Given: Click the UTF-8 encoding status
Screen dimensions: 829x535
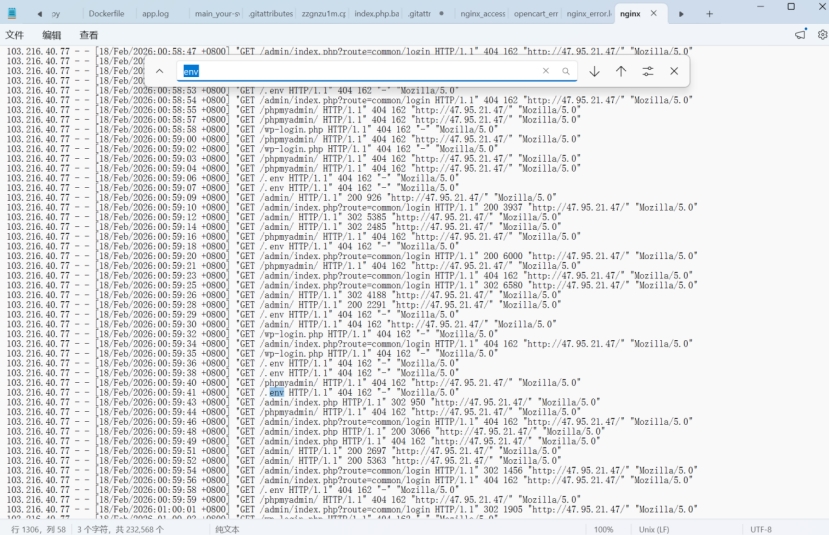Looking at the screenshot, I should [761, 529].
